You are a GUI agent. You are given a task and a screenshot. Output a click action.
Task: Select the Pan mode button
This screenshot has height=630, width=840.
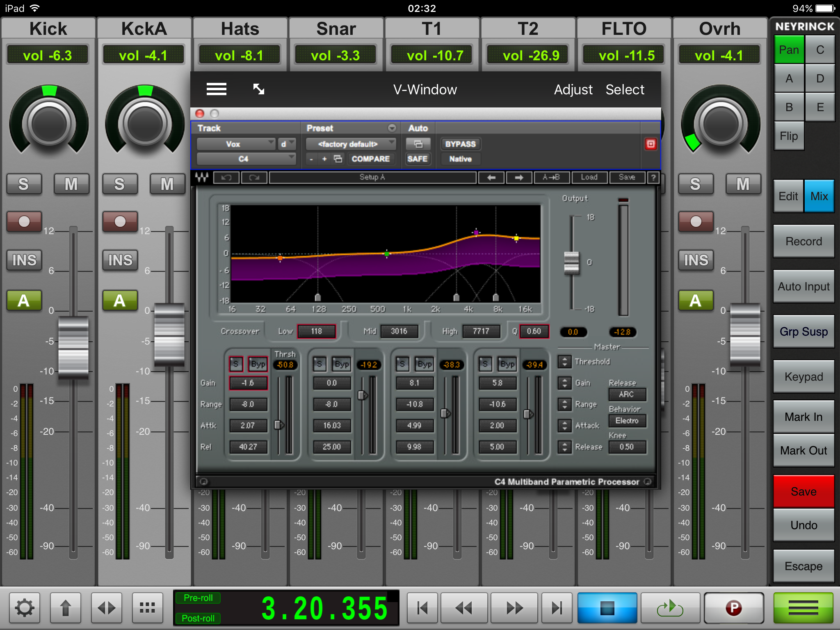789,50
